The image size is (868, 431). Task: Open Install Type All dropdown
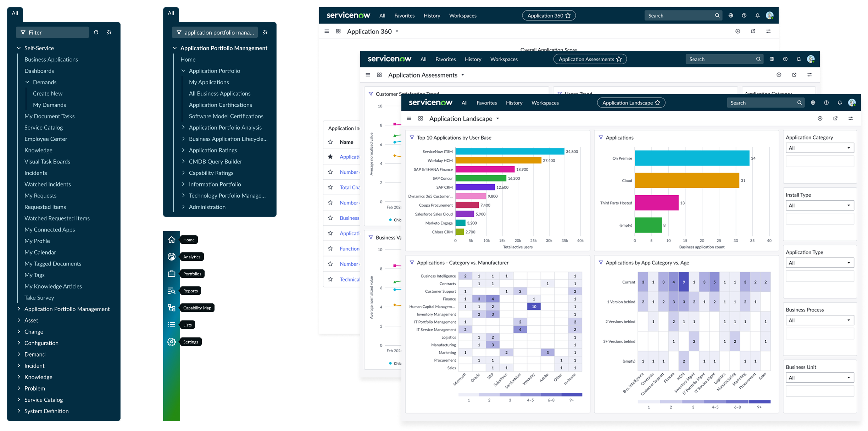point(820,206)
